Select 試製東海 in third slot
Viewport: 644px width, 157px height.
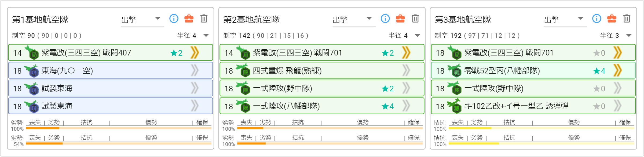(x=111, y=88)
